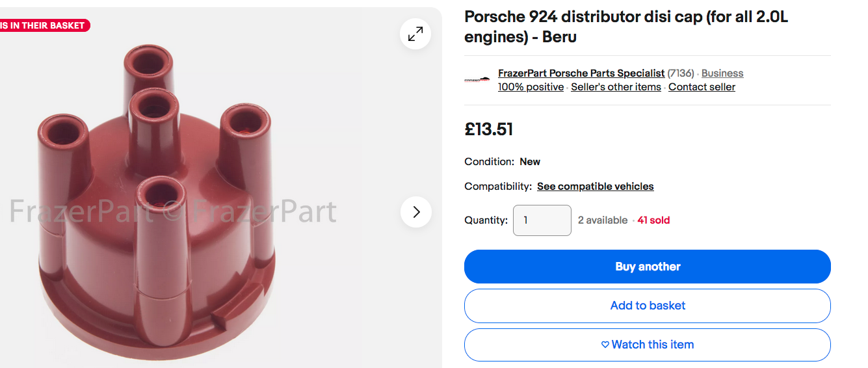The image size is (868, 368).
Task: Click the £13.51 price text
Action: 489,129
